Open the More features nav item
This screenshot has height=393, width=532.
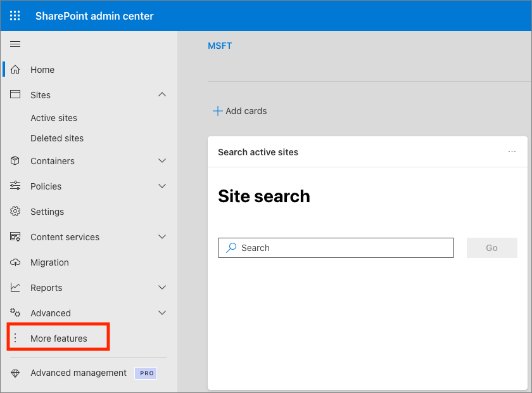59,338
